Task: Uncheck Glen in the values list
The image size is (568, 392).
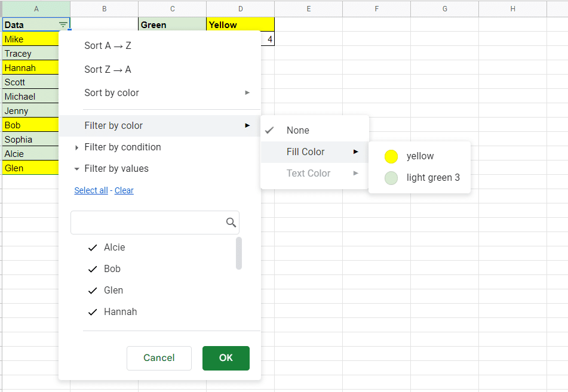Action: 93,291
